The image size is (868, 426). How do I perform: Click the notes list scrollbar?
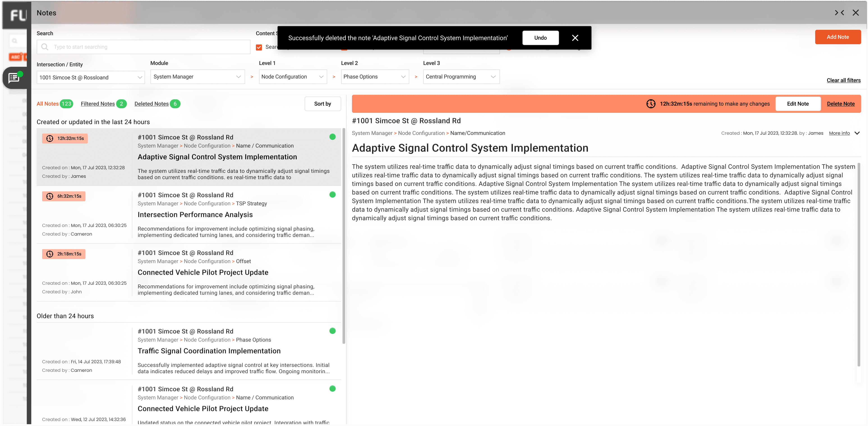(x=343, y=236)
